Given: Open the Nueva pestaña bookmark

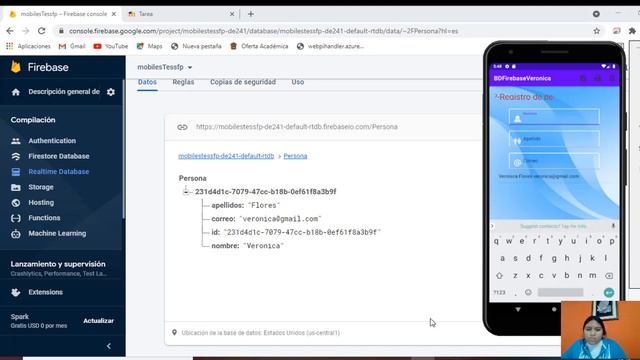Looking at the screenshot, I should click(x=196, y=46).
